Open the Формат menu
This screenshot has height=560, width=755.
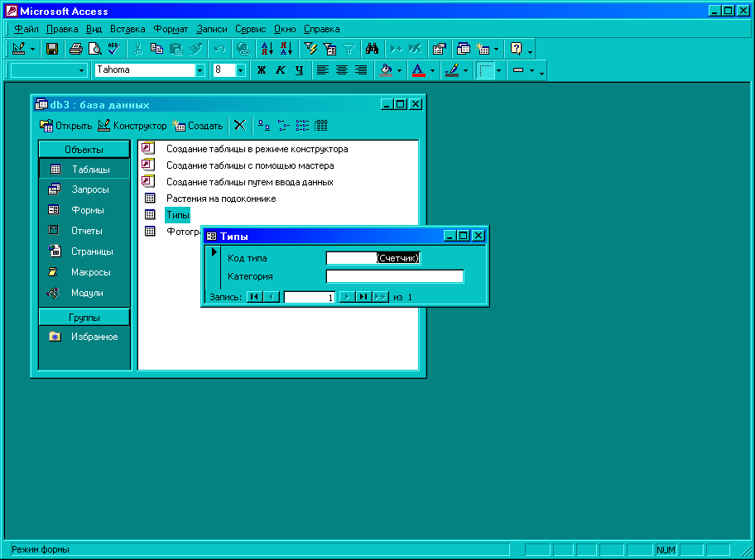pyautogui.click(x=171, y=29)
